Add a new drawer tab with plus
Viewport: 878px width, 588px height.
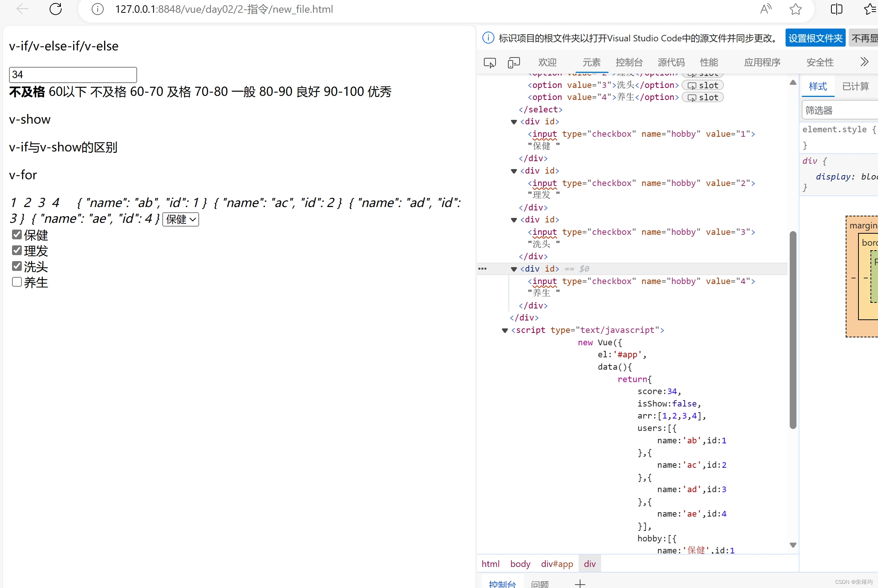click(580, 583)
